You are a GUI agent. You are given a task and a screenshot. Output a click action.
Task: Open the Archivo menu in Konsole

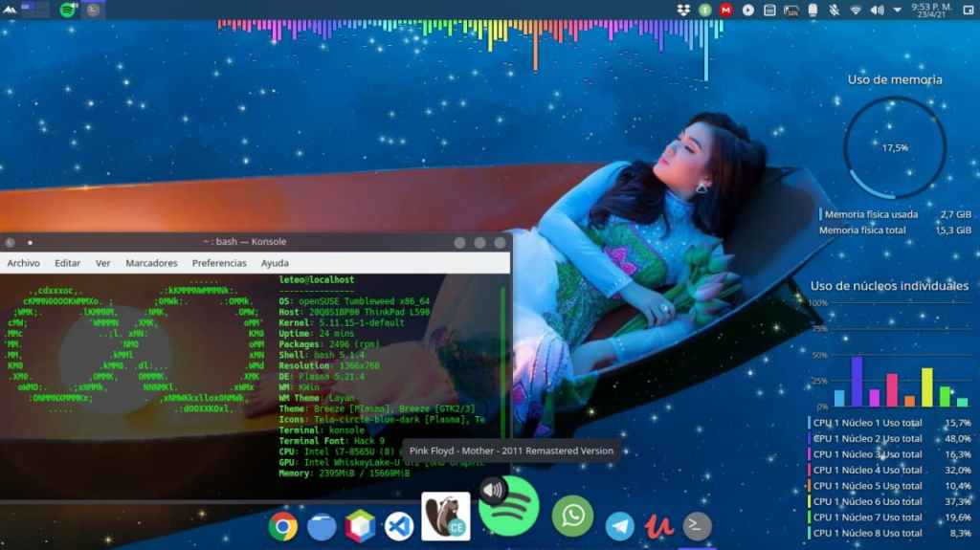point(24,263)
